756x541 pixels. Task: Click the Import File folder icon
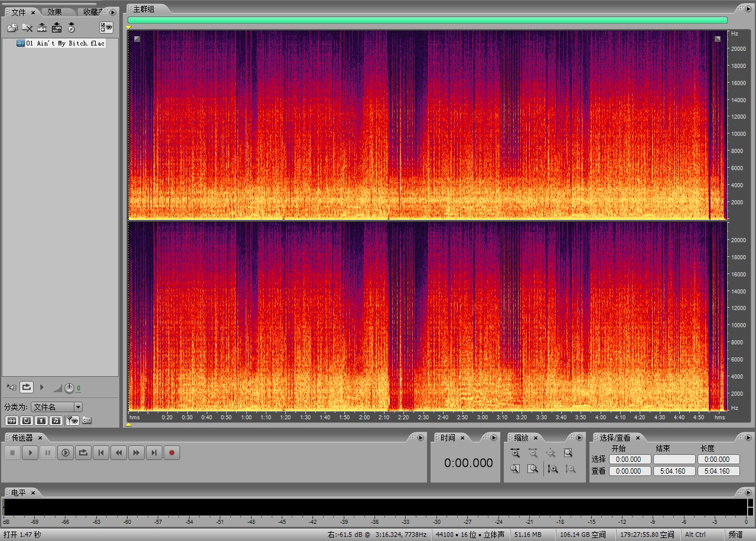tap(12, 27)
